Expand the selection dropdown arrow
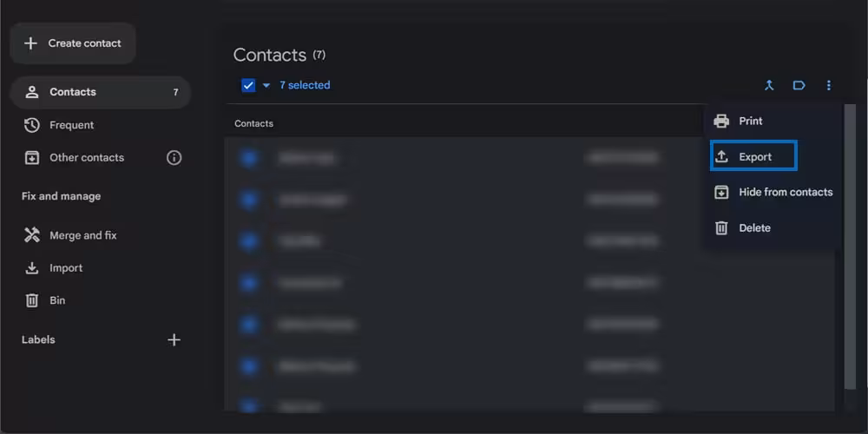This screenshot has width=868, height=434. (266, 85)
